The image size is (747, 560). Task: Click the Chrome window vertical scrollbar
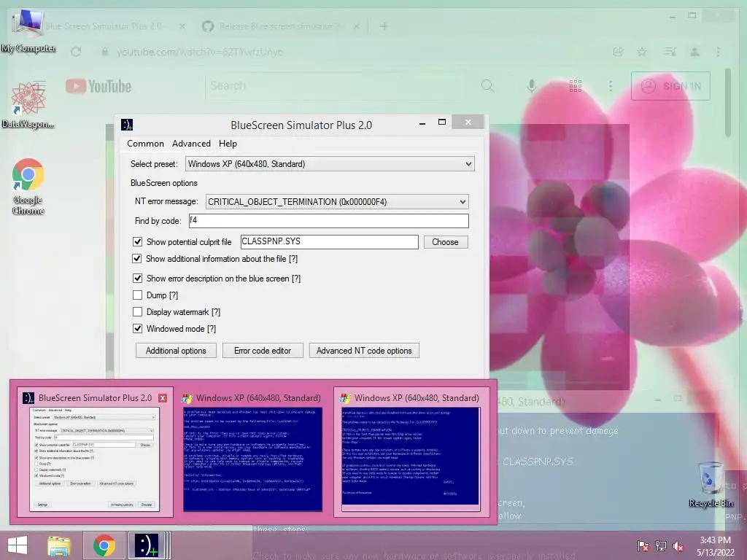tap(727, 102)
